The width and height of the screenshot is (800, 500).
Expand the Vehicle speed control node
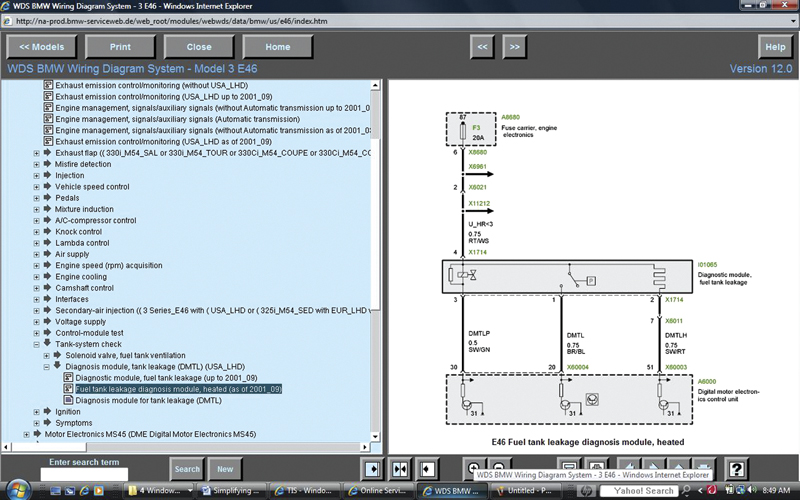coord(36,187)
